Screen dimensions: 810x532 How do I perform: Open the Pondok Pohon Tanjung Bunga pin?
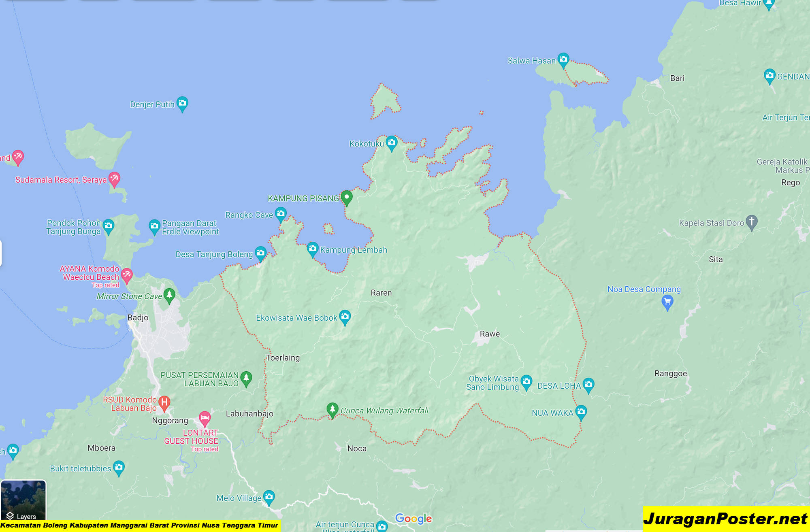click(x=108, y=226)
